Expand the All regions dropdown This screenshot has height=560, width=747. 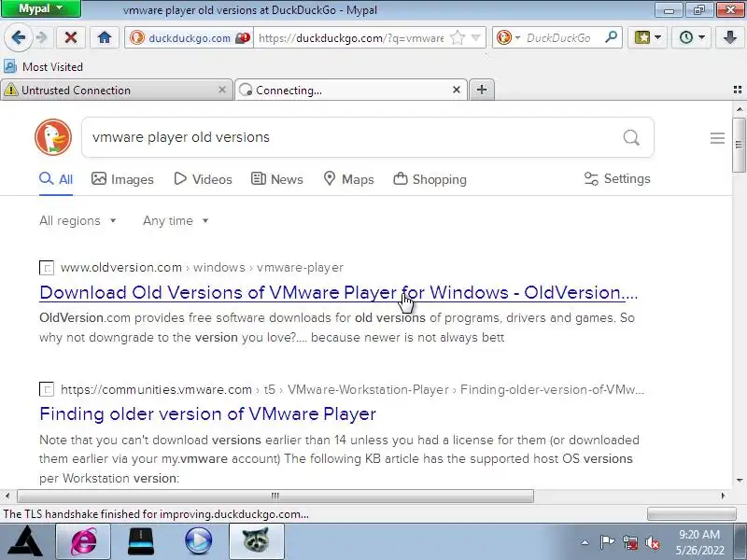click(78, 221)
